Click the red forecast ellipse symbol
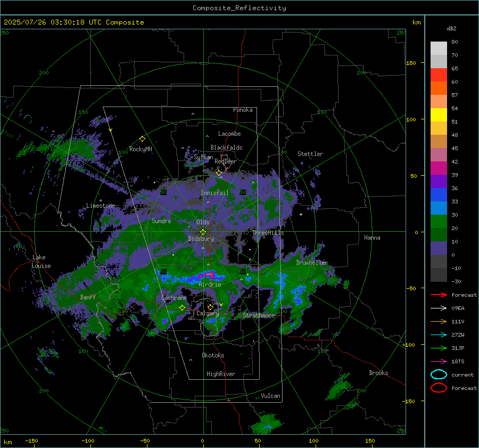 tap(439, 388)
